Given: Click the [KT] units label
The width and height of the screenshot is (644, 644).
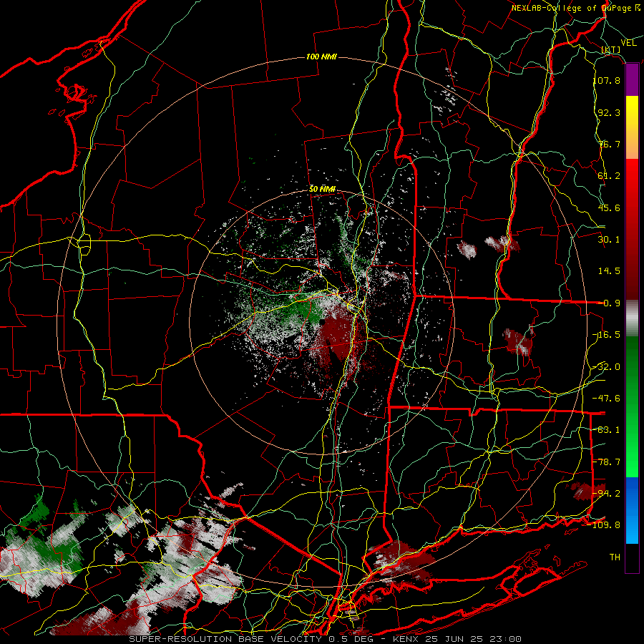Looking at the screenshot, I should [611, 50].
